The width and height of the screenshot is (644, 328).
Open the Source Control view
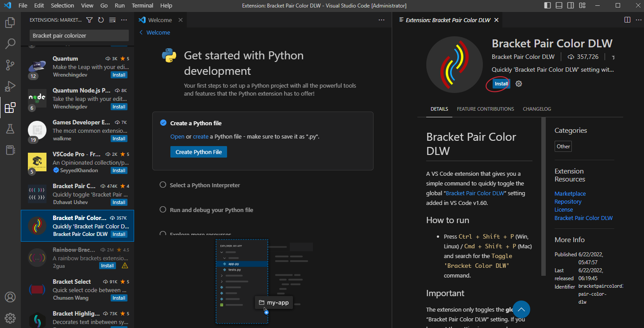[10, 65]
